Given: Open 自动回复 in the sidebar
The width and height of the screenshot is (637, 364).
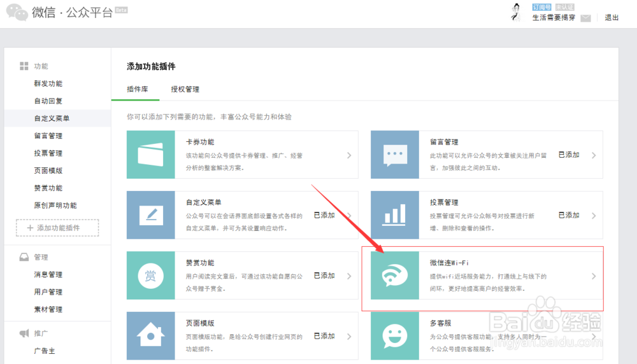Looking at the screenshot, I should click(48, 101).
